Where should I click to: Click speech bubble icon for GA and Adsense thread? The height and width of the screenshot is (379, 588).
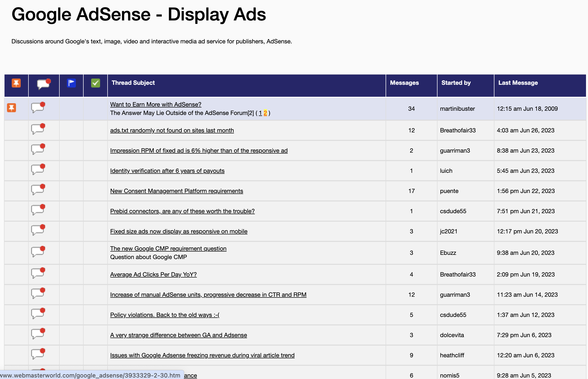tap(38, 334)
